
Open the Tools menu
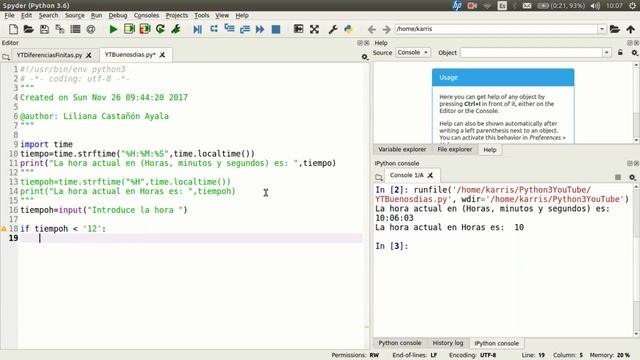click(202, 16)
